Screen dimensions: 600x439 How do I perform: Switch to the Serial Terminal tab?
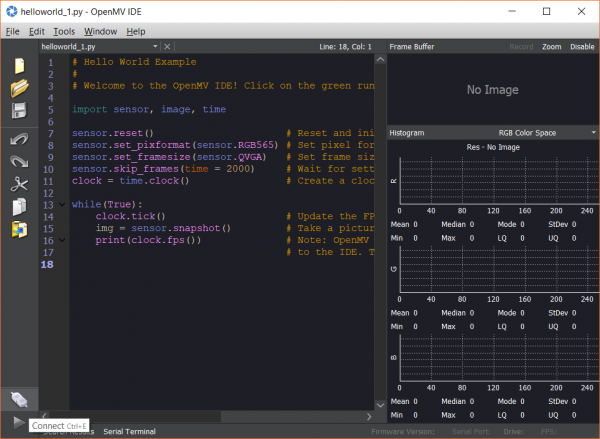(x=129, y=431)
